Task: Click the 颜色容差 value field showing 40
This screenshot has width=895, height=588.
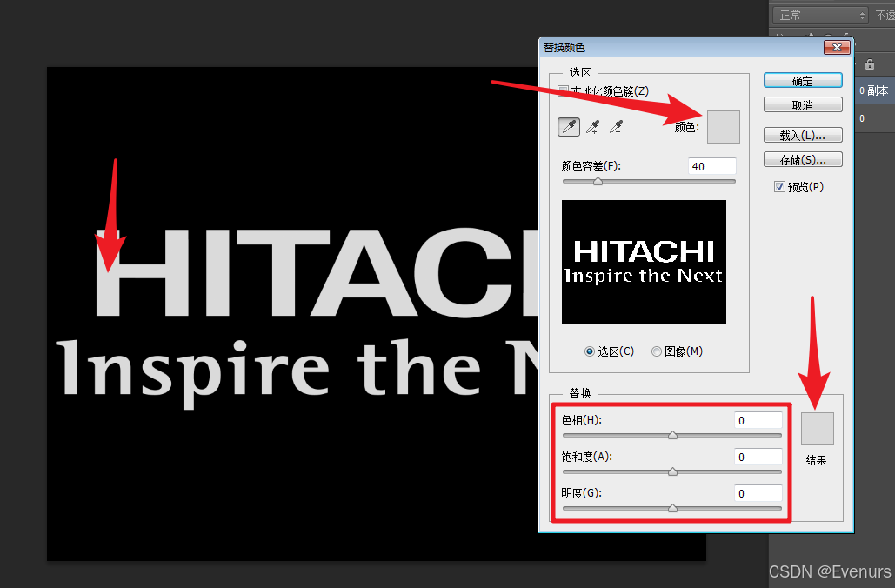Action: coord(711,166)
